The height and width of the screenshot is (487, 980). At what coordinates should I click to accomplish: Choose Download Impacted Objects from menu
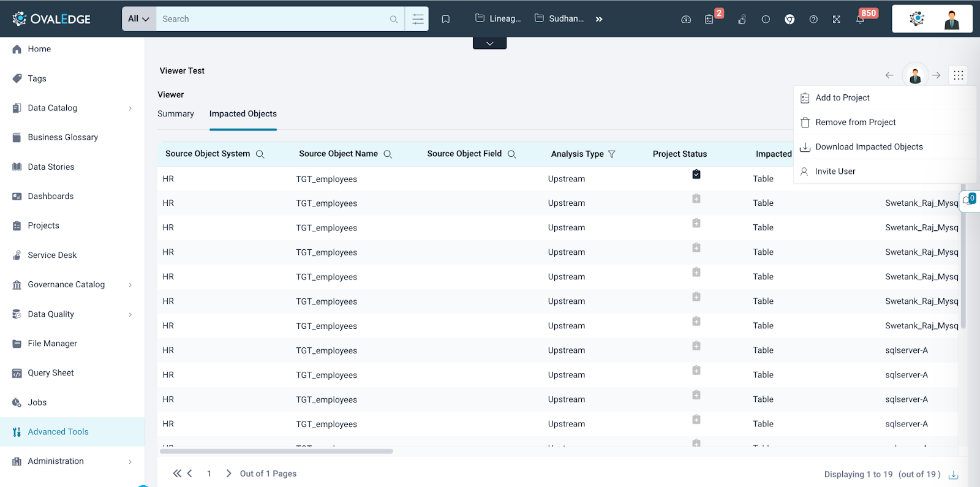[x=885, y=147]
